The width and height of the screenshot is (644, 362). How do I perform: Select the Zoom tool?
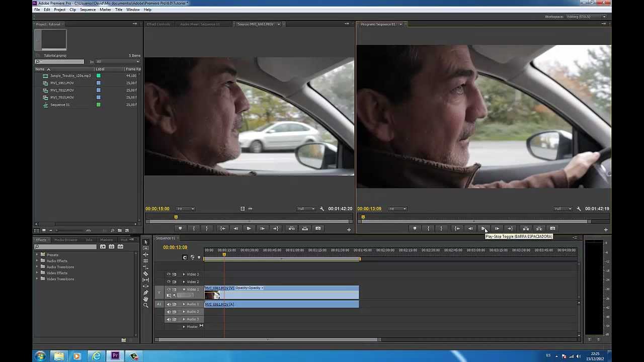click(146, 305)
